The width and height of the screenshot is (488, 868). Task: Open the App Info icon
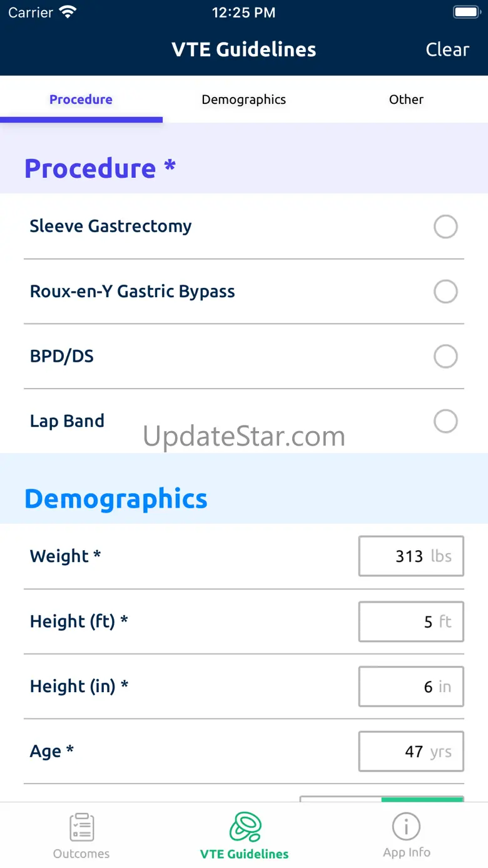click(406, 827)
